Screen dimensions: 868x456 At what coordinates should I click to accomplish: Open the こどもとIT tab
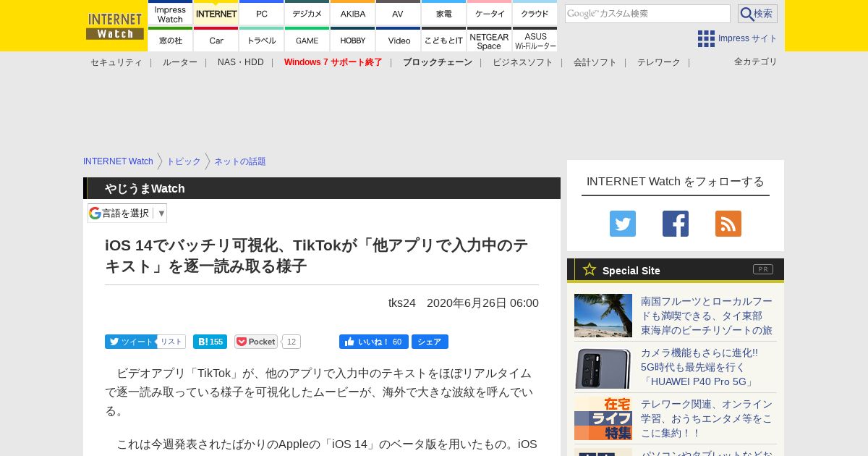click(444, 40)
